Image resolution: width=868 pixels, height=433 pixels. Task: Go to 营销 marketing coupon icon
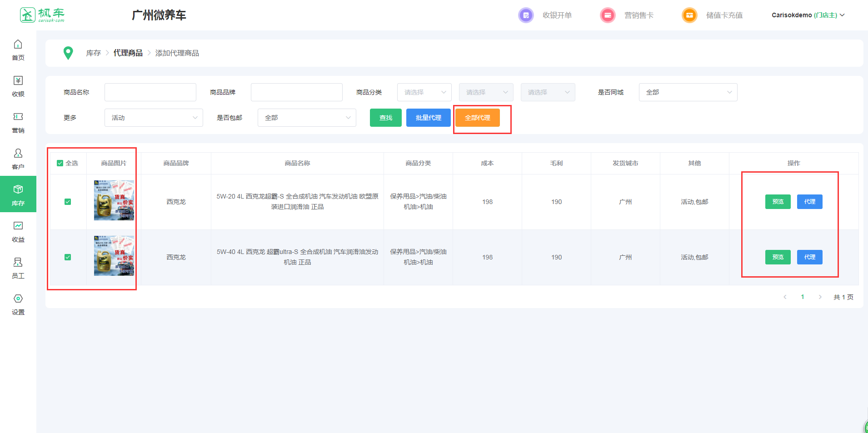click(18, 117)
